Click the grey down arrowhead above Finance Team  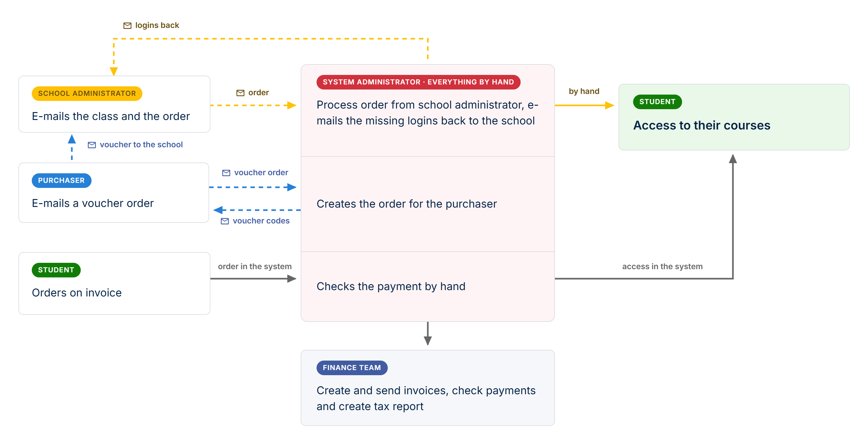427,341
